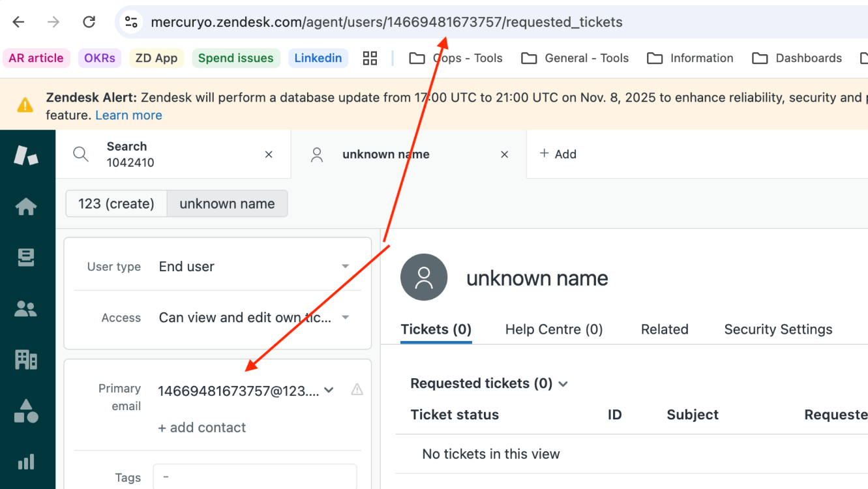Close the unknown name tab
868x489 pixels.
point(504,155)
